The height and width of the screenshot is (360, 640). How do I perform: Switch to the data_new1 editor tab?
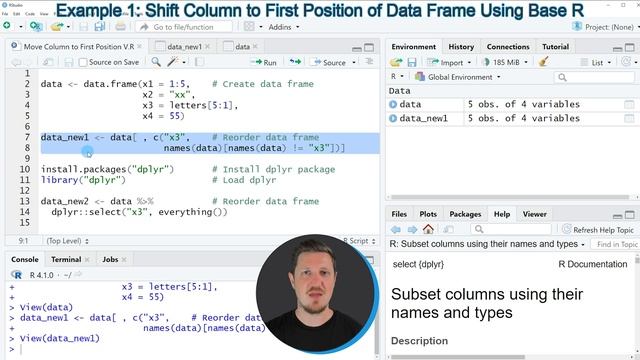click(x=184, y=47)
